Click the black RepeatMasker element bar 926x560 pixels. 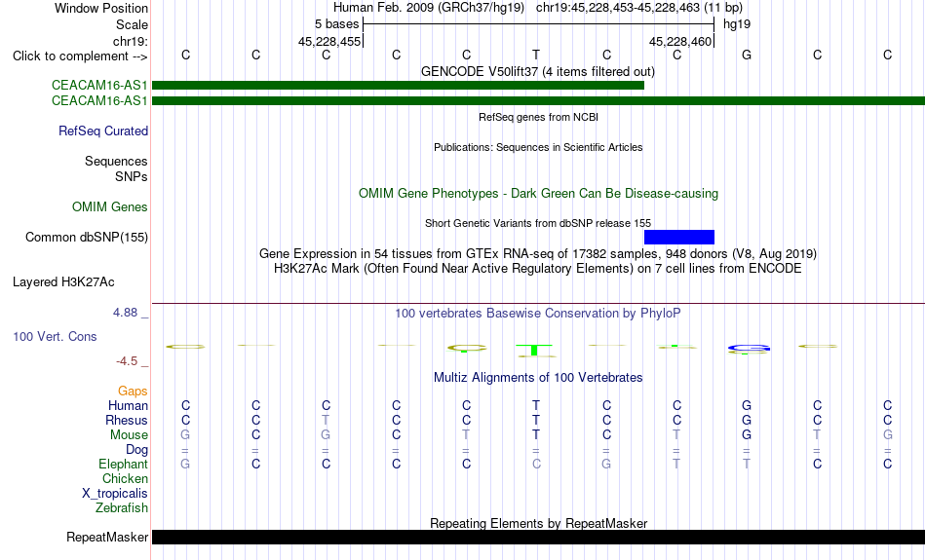[x=539, y=537]
